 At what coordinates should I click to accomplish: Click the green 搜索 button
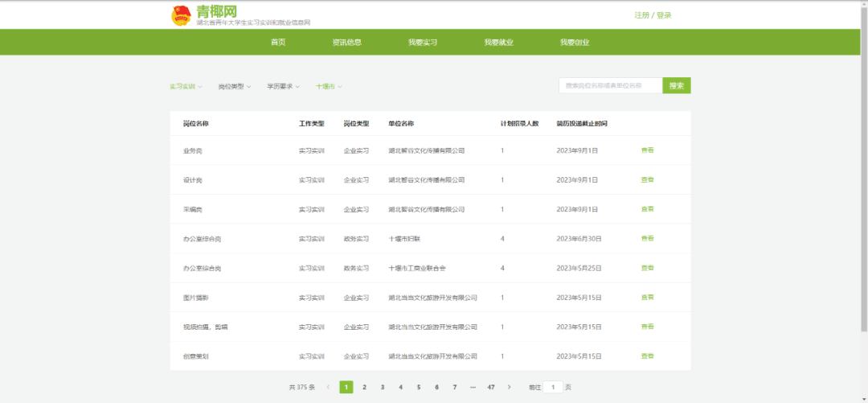(677, 85)
